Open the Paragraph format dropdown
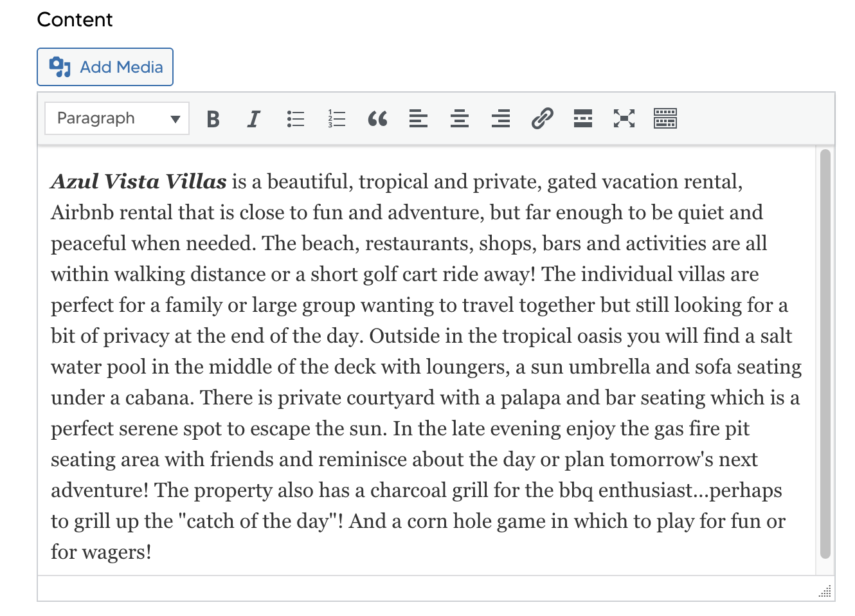The width and height of the screenshot is (855, 616). [117, 118]
